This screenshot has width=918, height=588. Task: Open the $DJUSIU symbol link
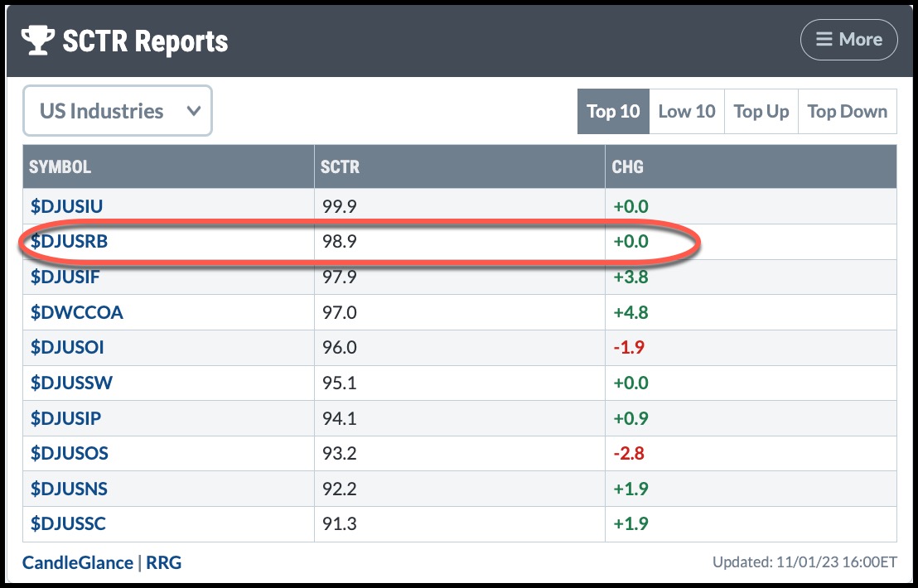[67, 206]
